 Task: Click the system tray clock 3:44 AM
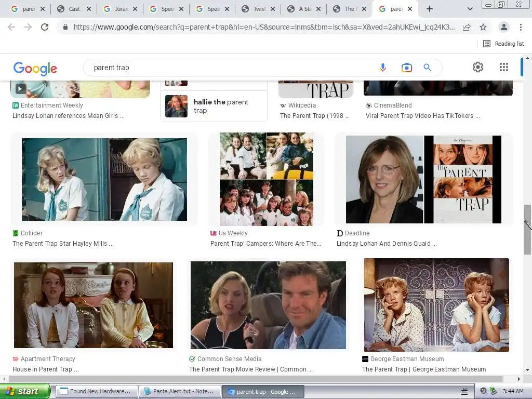(x=513, y=391)
